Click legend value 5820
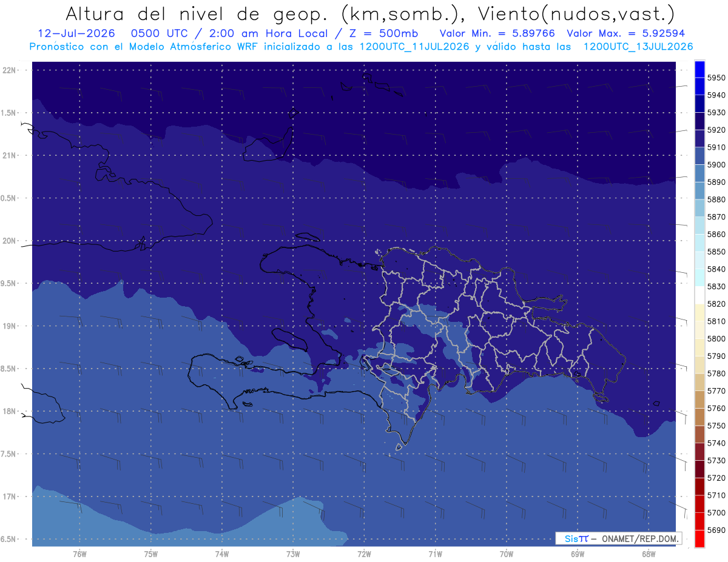This screenshot has height=562, width=728. pos(716,304)
